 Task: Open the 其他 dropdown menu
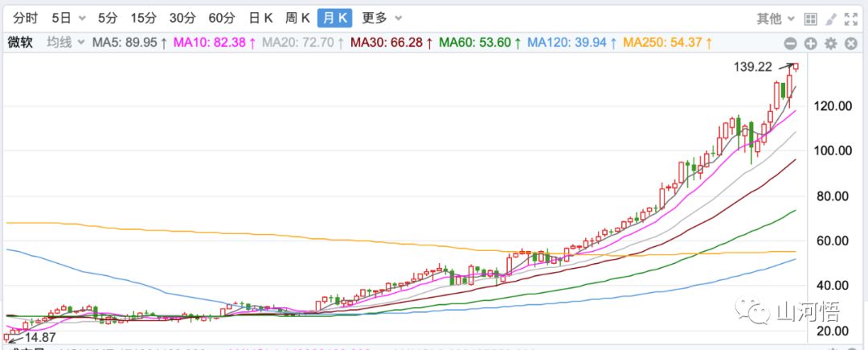775,18
